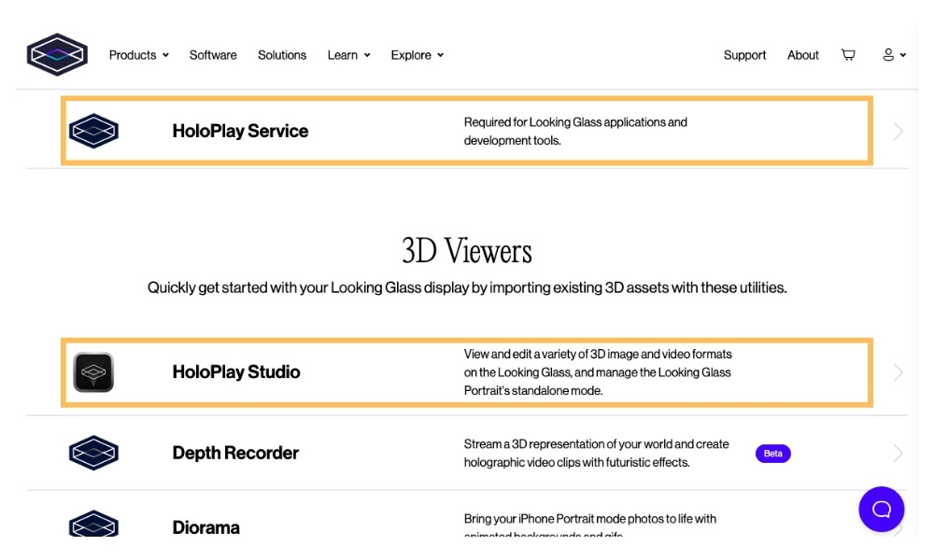
Task: Expand the Explore dropdown menu
Action: (x=417, y=55)
